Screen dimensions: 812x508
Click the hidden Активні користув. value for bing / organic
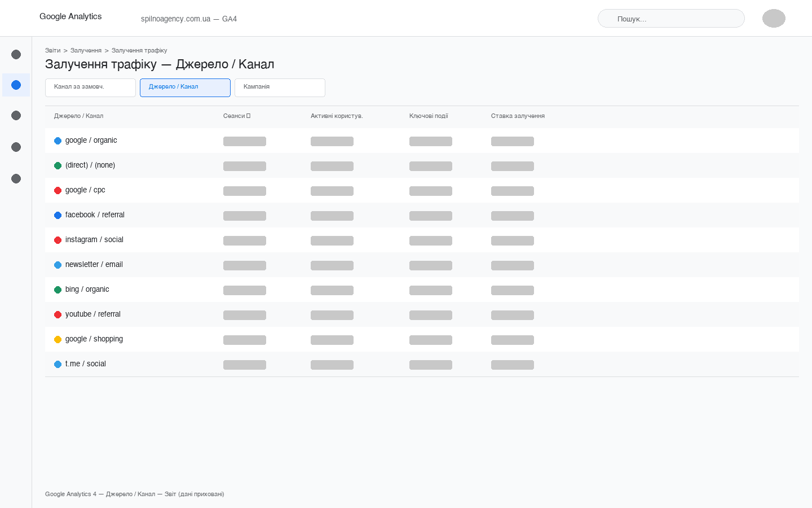[332, 291]
